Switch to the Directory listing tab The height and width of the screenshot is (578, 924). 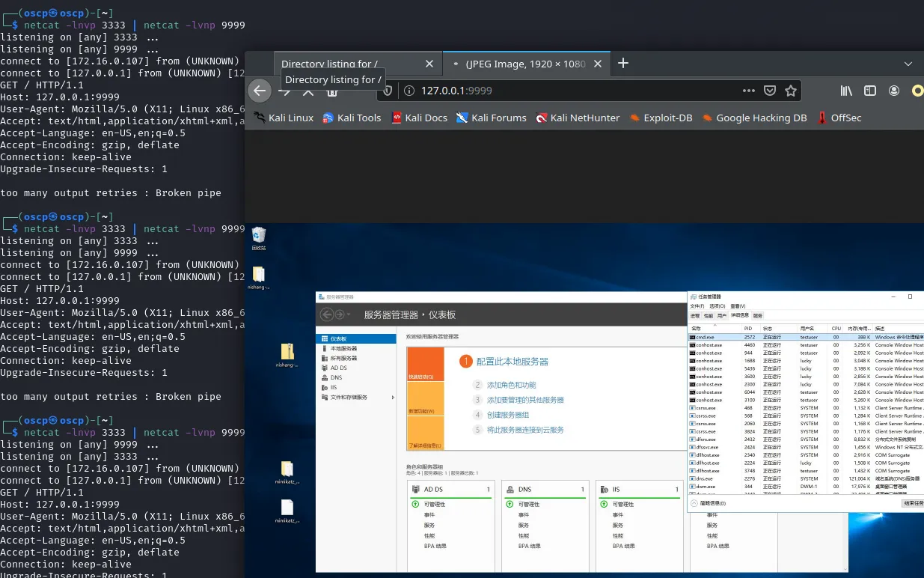click(329, 64)
